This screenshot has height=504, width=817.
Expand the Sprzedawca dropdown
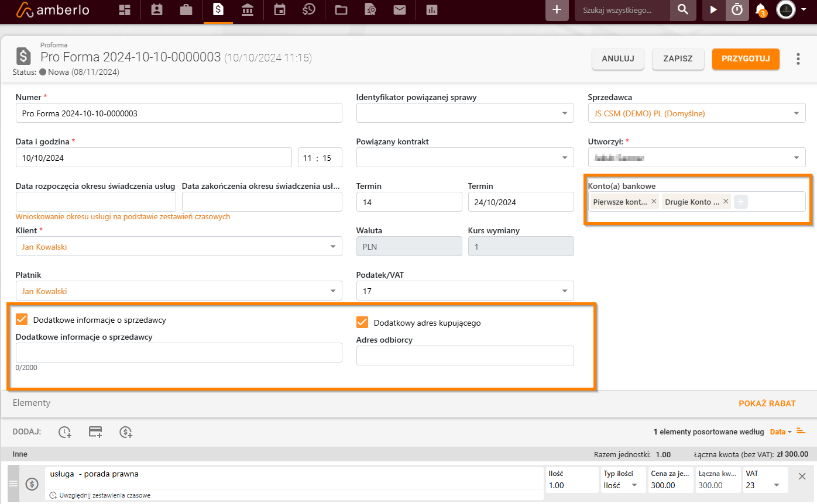796,113
